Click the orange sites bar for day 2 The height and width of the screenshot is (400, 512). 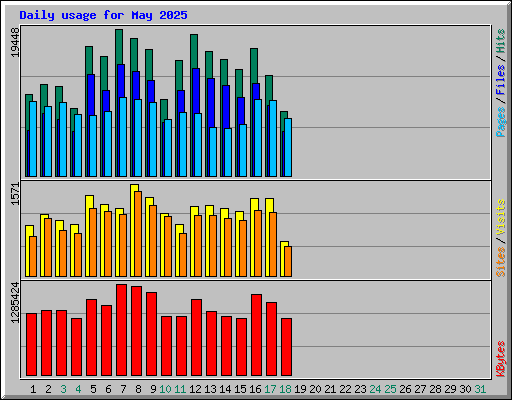[48, 247]
